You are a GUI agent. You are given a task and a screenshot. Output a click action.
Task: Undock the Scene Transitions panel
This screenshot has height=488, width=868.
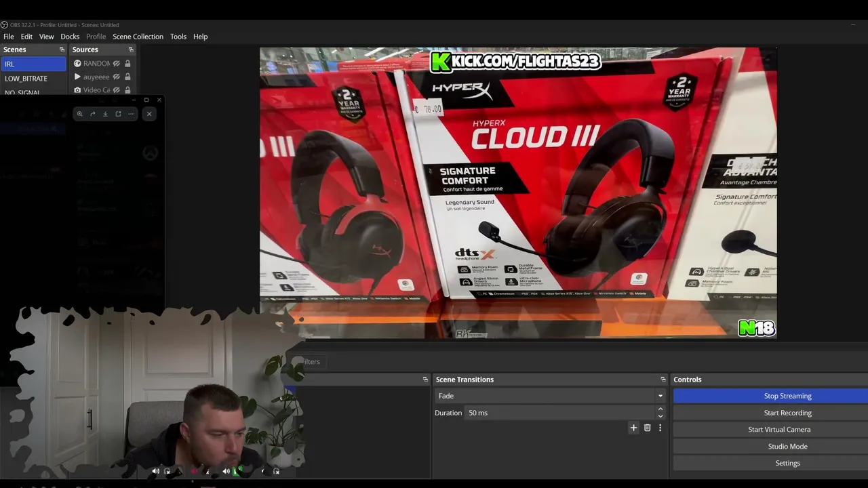663,380
